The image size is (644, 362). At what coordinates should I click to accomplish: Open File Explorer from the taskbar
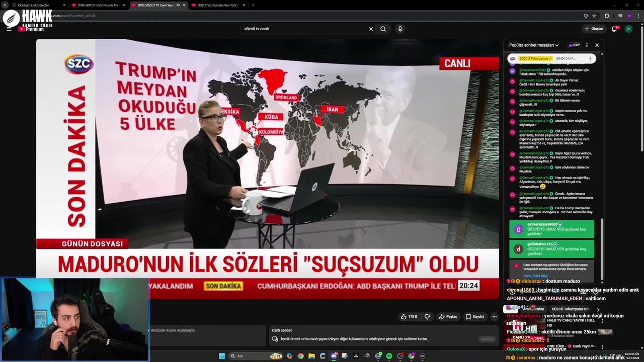311,356
